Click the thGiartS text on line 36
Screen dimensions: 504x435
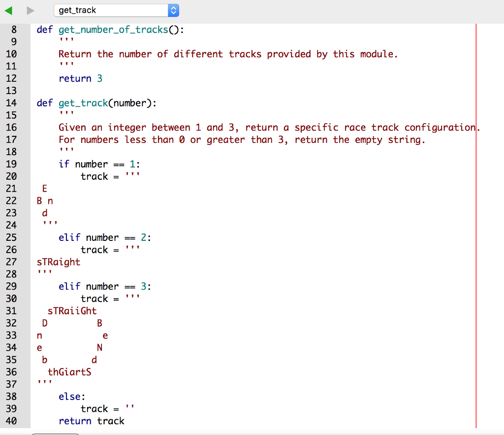(69, 372)
